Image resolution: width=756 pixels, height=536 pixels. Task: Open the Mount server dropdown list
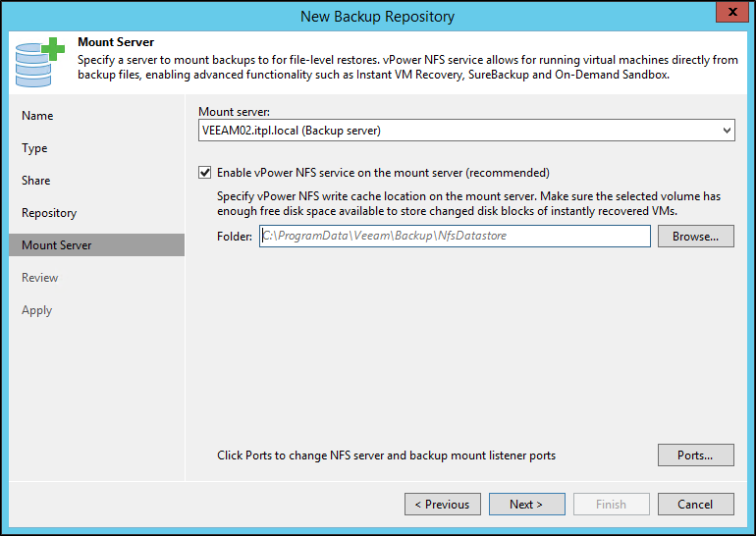(x=726, y=131)
